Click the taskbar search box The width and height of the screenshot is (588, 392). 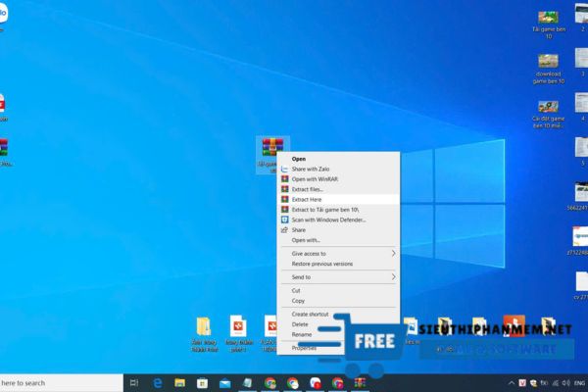59,382
